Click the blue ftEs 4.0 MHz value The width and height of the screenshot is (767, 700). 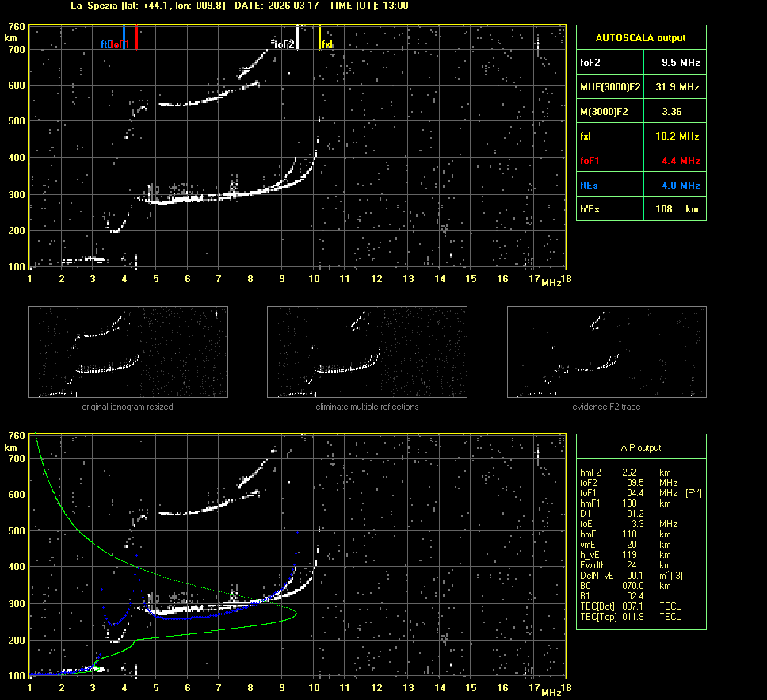pos(680,186)
